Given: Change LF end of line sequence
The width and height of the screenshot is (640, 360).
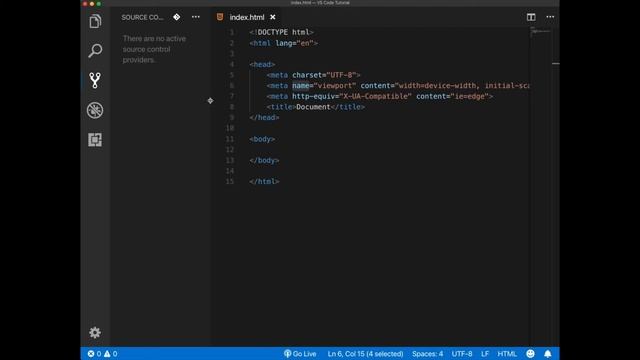Looking at the screenshot, I should [x=484, y=354].
